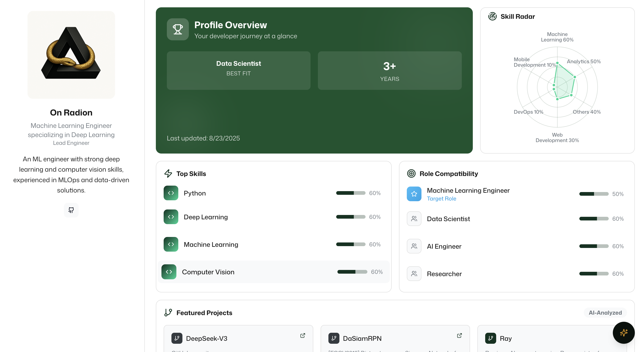The width and height of the screenshot is (644, 352).
Task: Click the 'On Radion' profile name
Action: pyautogui.click(x=71, y=113)
